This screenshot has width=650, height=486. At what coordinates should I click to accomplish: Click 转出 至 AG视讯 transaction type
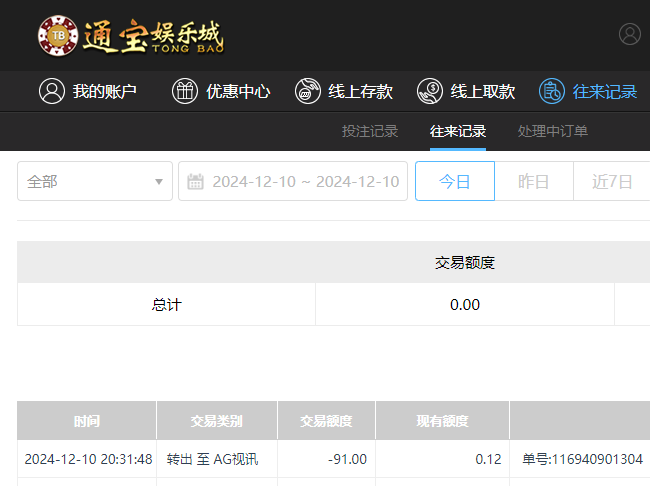click(x=212, y=459)
